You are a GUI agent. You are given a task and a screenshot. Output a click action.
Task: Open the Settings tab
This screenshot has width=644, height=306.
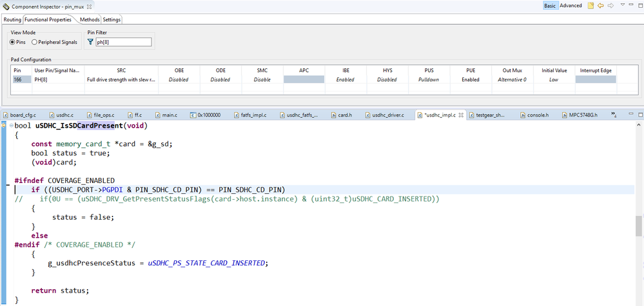112,20
